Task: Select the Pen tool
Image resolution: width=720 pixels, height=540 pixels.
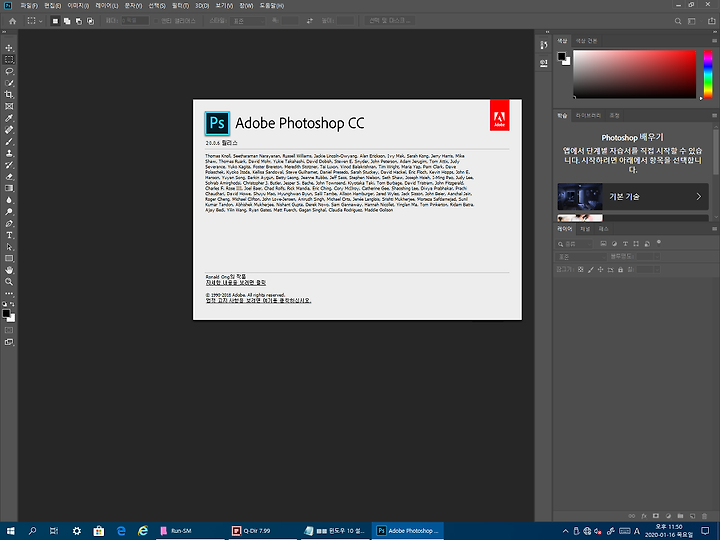Action: (x=9, y=224)
